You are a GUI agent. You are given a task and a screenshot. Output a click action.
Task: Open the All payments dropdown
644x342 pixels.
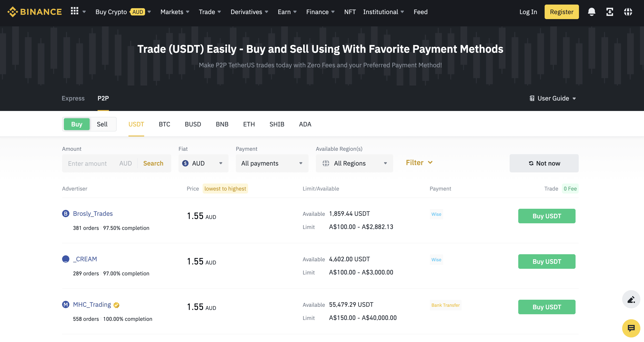tap(272, 163)
